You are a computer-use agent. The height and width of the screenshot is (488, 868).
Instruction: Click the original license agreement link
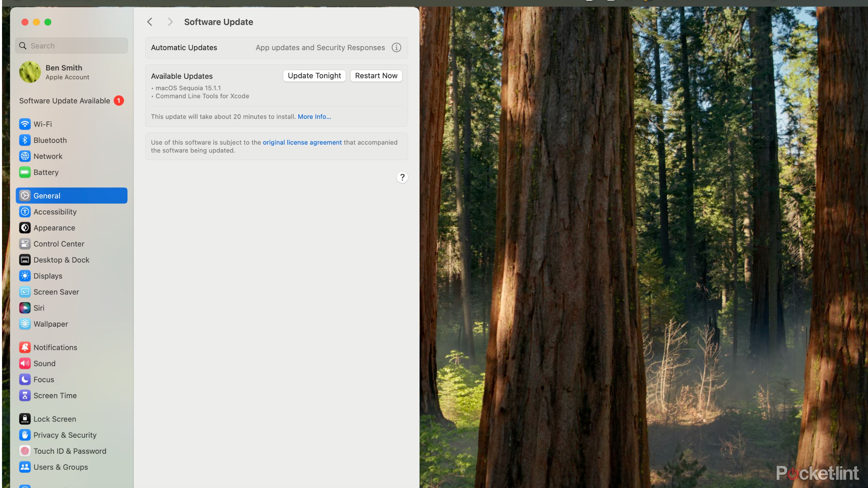302,142
